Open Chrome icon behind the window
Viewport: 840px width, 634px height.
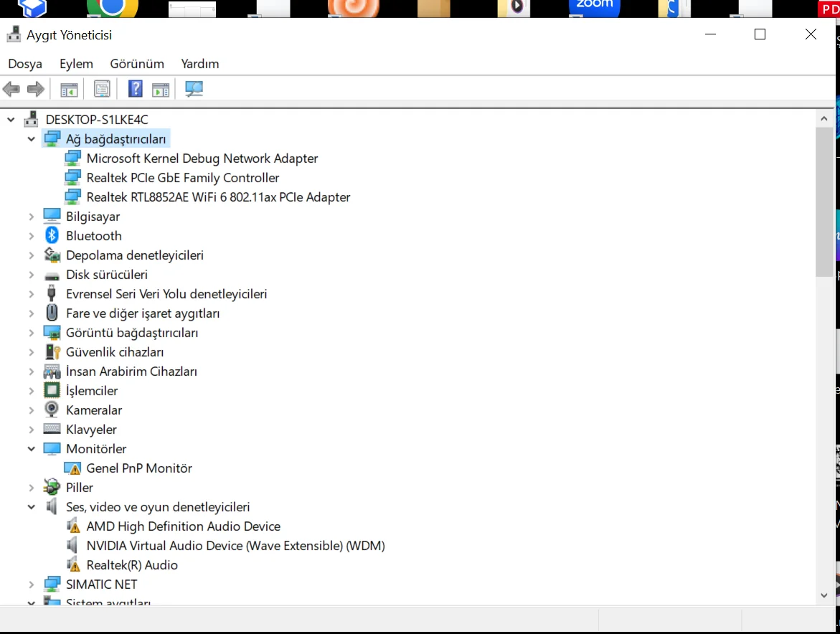click(x=113, y=7)
